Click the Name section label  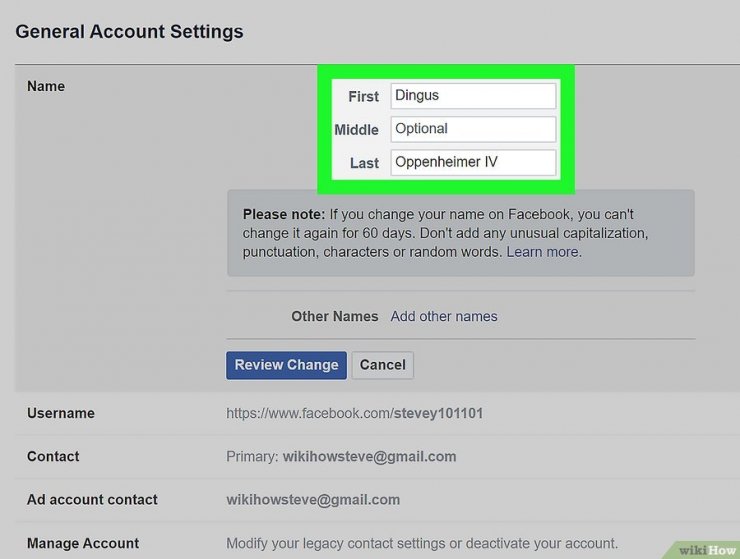coord(46,86)
